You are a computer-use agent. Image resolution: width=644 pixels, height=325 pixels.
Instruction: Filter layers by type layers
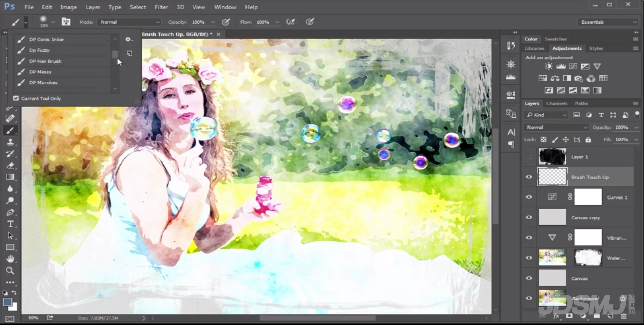pyautogui.click(x=601, y=115)
